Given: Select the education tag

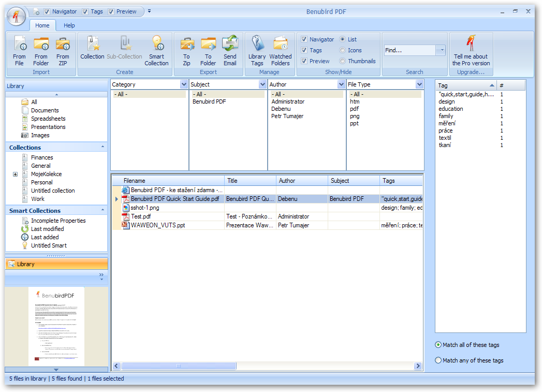Looking at the screenshot, I should tap(451, 109).
